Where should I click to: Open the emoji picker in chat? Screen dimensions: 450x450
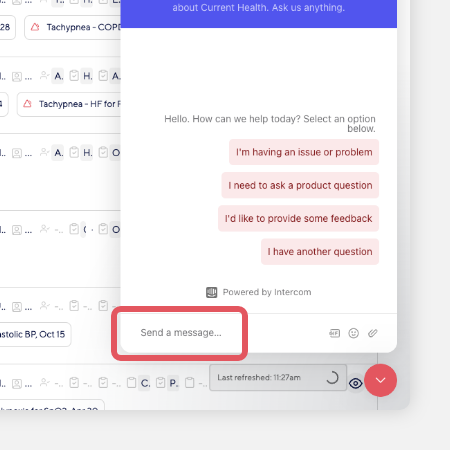coord(353,333)
